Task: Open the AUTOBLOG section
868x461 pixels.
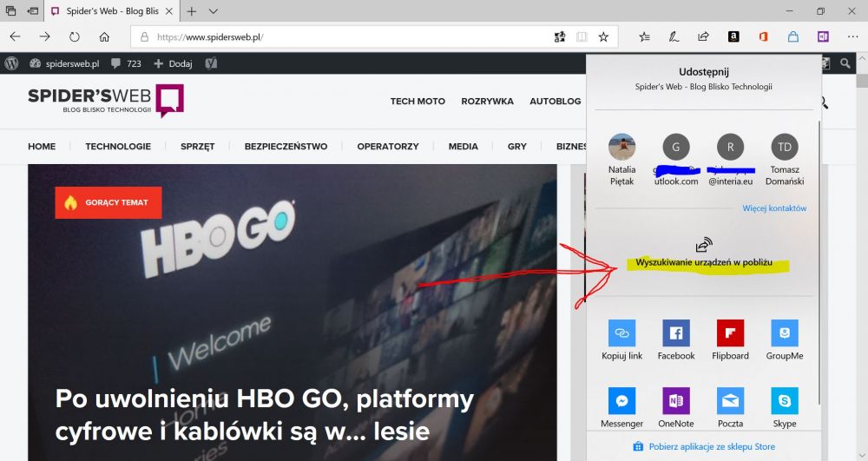Action: [556, 102]
